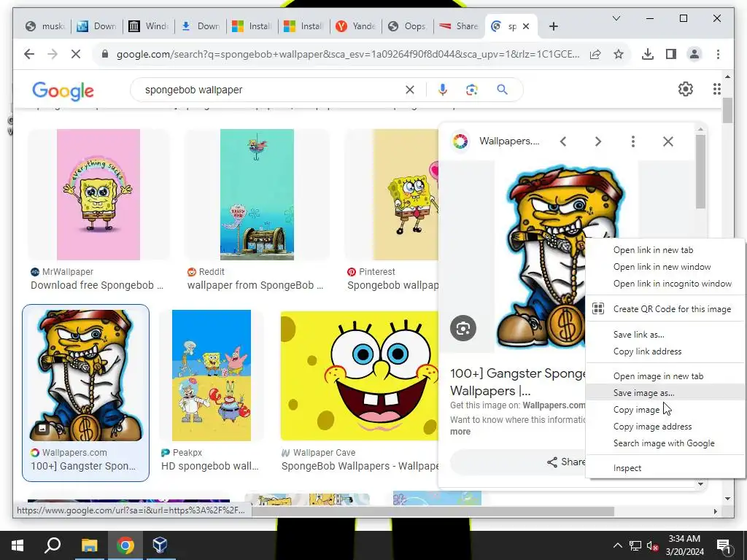Open the Google apps grid

[716, 89]
